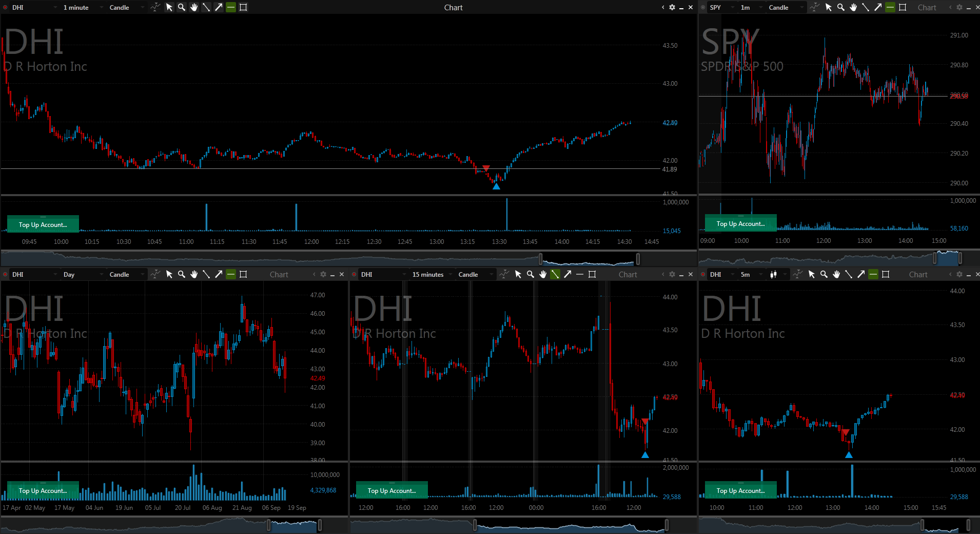Image resolution: width=980 pixels, height=534 pixels.
Task: Select pointer tool in DHI 5m chart
Action: (x=812, y=274)
